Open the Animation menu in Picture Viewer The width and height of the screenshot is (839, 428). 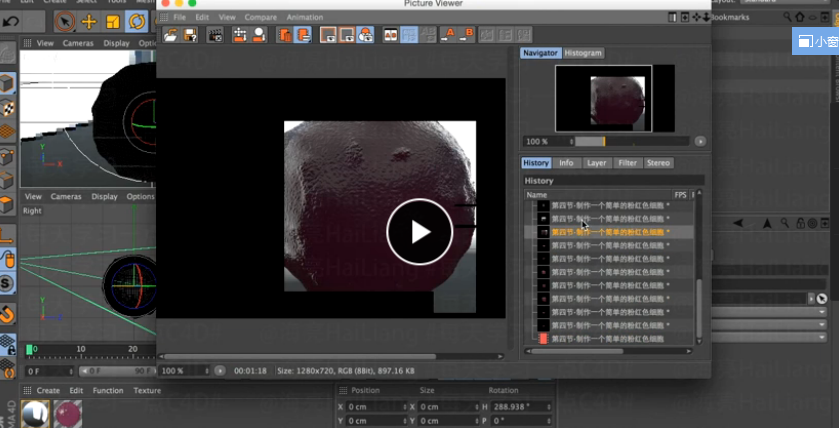305,17
